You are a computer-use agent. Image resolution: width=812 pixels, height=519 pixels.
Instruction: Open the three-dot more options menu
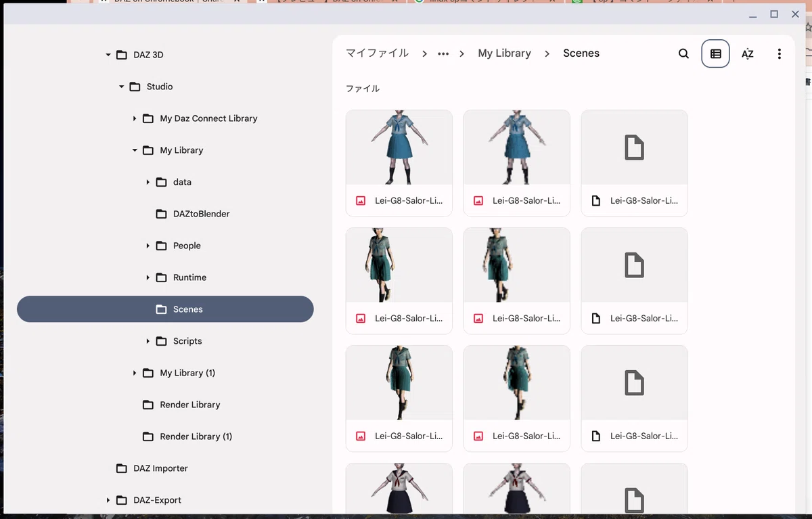click(x=779, y=53)
